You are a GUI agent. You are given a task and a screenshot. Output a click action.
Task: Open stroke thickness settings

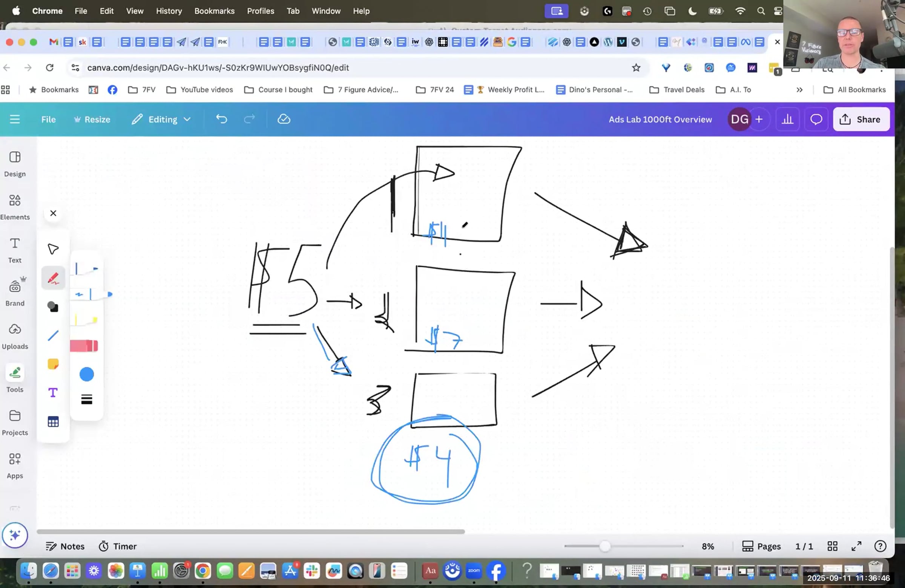86,400
